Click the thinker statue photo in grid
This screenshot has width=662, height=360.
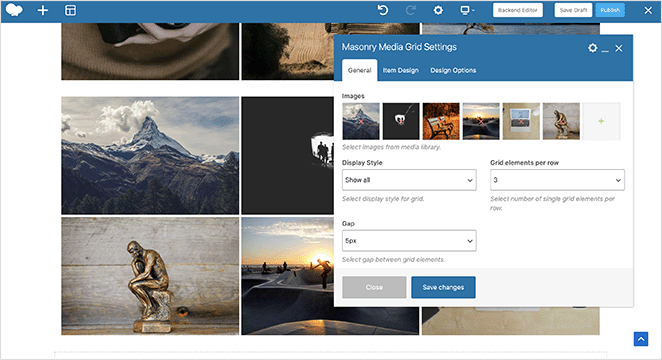click(150, 276)
